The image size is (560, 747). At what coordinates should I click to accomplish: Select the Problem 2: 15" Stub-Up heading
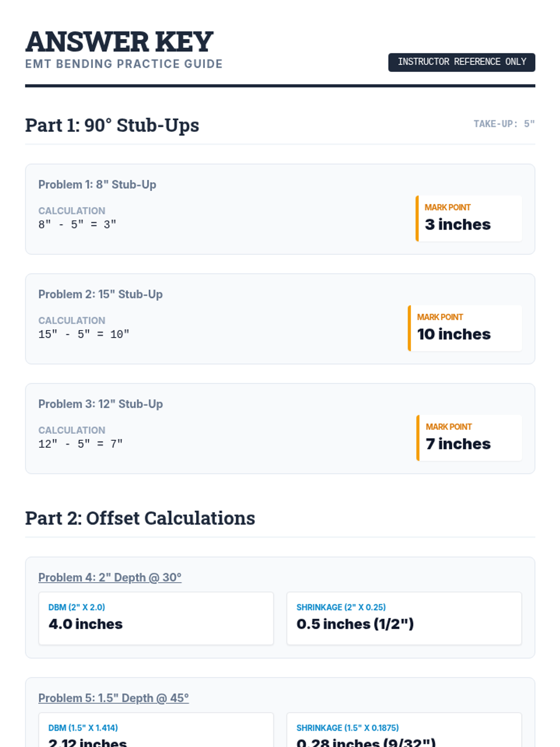(x=100, y=294)
